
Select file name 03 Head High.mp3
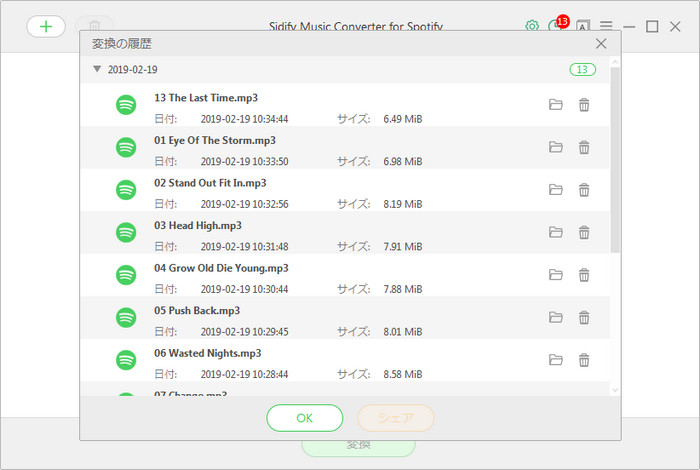click(198, 225)
